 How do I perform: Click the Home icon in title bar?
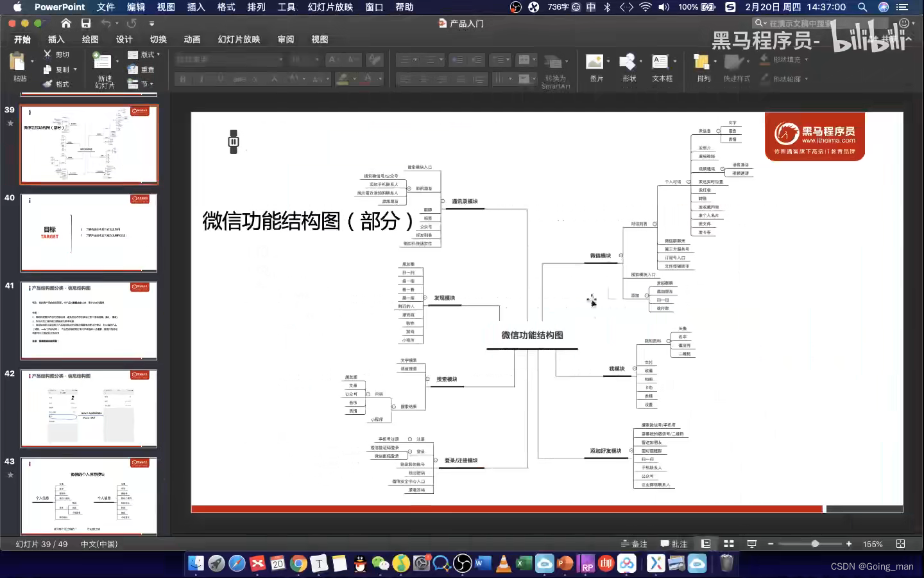coord(66,23)
